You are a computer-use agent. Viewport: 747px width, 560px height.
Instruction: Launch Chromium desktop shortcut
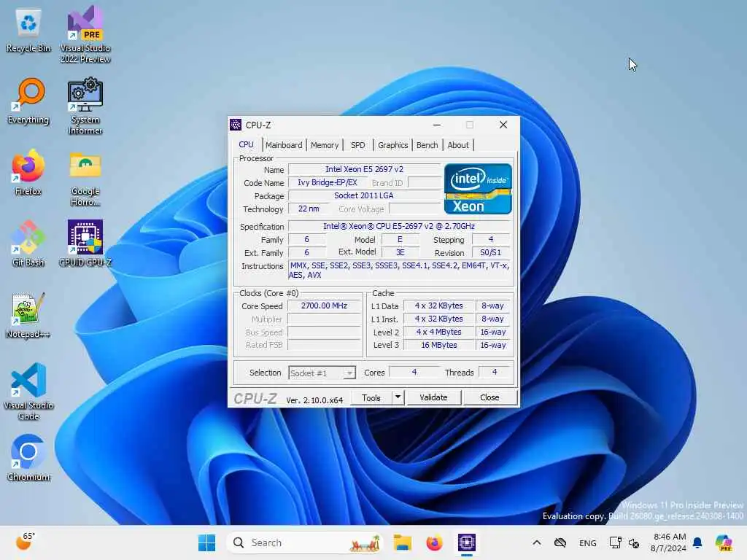click(x=28, y=458)
